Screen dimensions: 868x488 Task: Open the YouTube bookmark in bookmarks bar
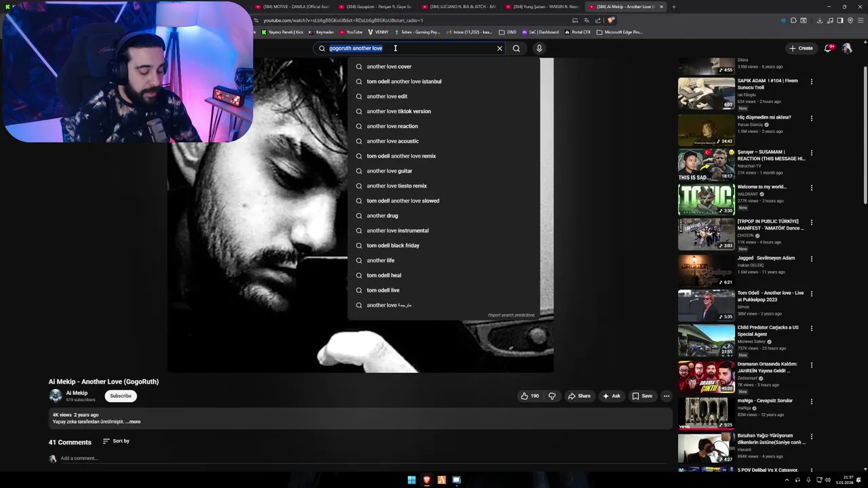tap(351, 32)
